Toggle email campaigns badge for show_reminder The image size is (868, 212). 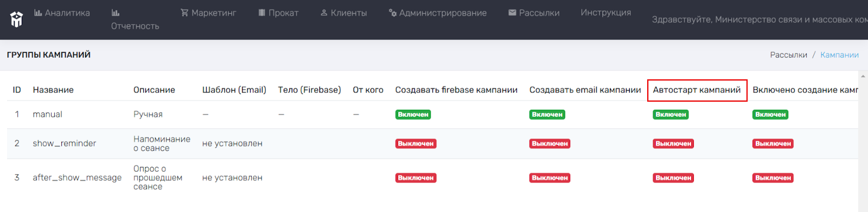pyautogui.click(x=550, y=144)
